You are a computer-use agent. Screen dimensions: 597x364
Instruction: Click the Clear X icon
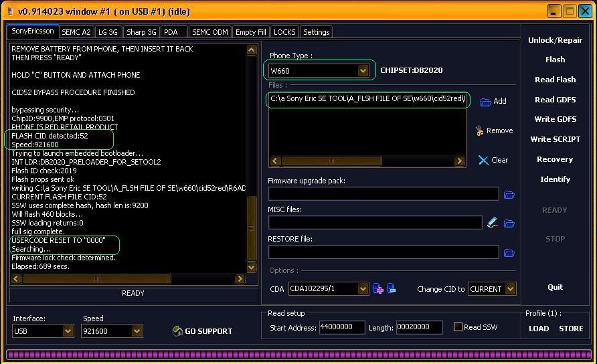pyautogui.click(x=483, y=161)
